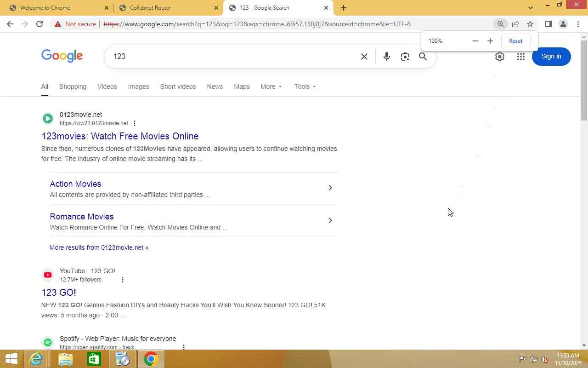Select the Images search tab
Viewport: 588px width, 368px height.
(x=138, y=86)
